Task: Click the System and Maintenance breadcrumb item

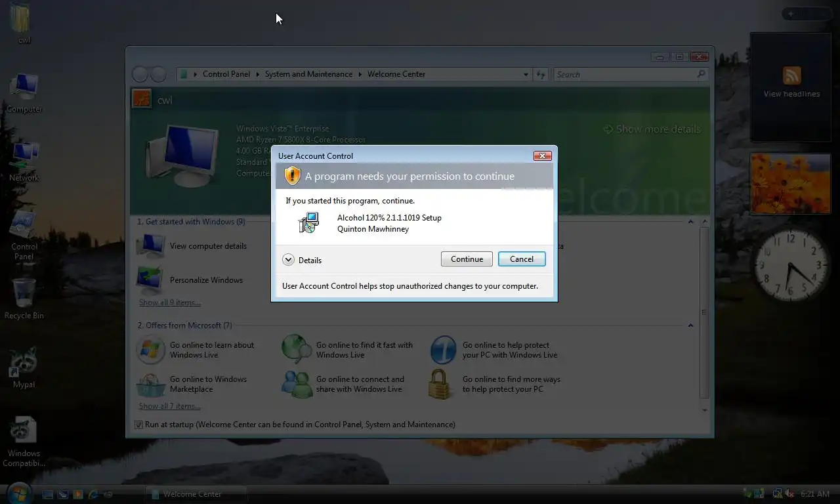Action: 308,74
